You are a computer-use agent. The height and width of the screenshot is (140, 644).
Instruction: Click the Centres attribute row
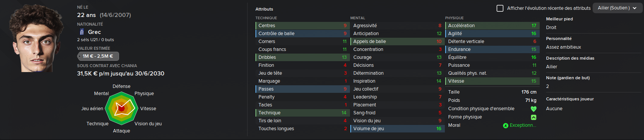pos(302,26)
